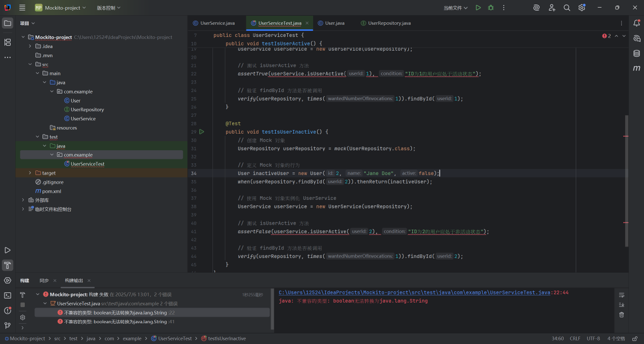Open Search Everywhere with the magnifier icon
Image resolution: width=644 pixels, height=344 pixels.
click(x=567, y=8)
